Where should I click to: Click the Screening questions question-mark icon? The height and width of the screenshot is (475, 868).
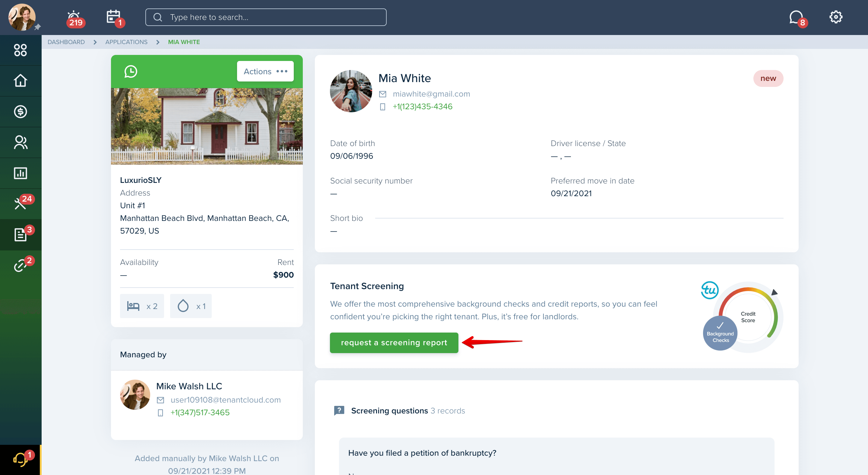coord(339,411)
